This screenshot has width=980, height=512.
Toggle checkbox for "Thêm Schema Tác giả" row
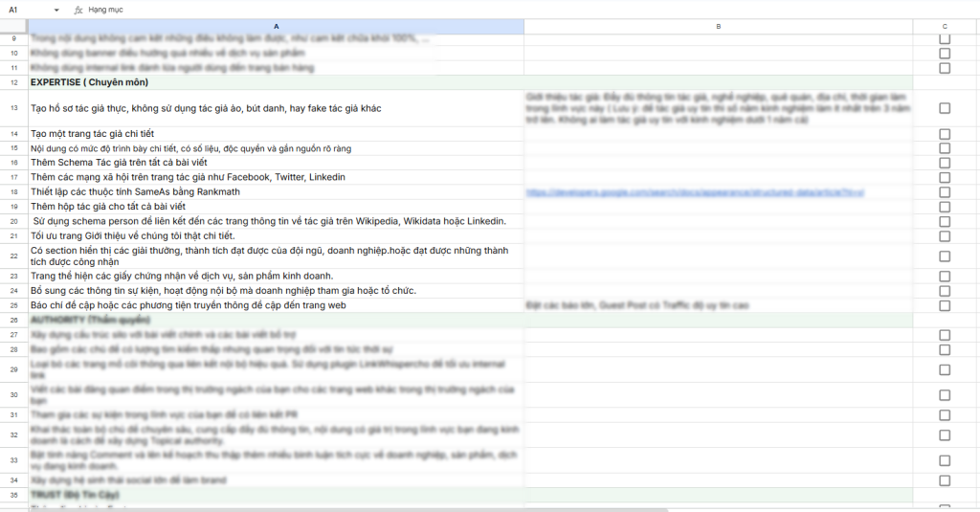(x=945, y=163)
